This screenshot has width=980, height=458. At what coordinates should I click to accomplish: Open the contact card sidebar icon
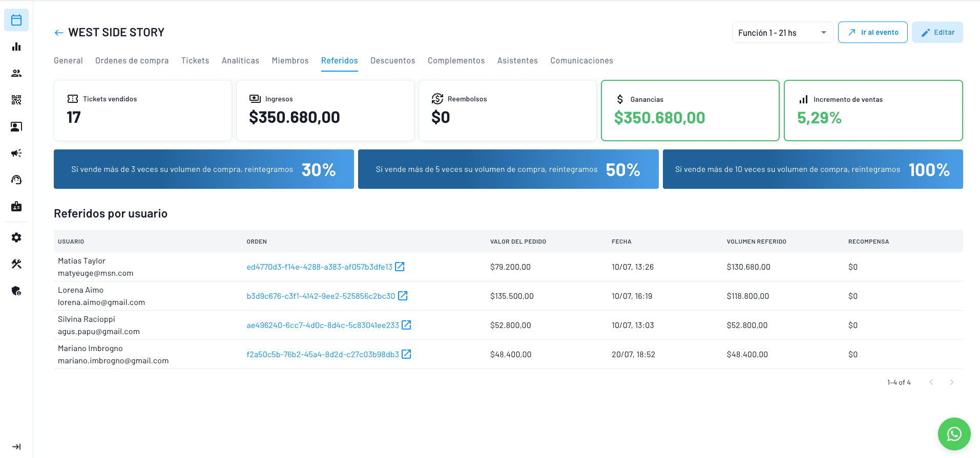[x=16, y=126]
